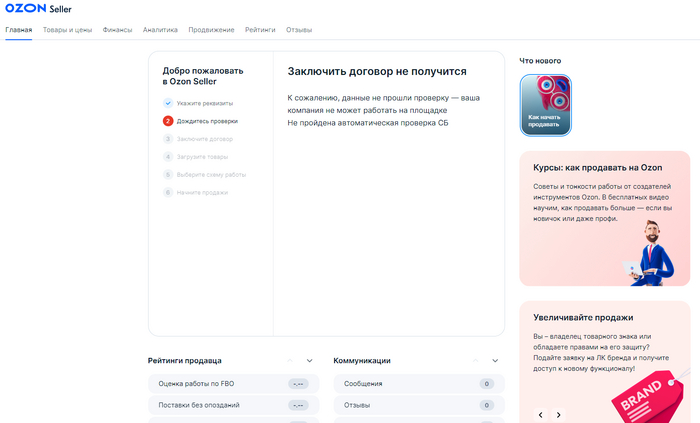
Task: Open the Отзывы tab in the top menu
Action: coord(299,30)
